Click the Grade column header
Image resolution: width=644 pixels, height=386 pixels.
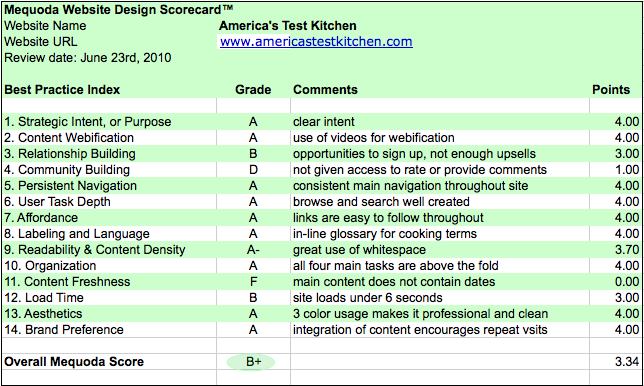point(253,90)
